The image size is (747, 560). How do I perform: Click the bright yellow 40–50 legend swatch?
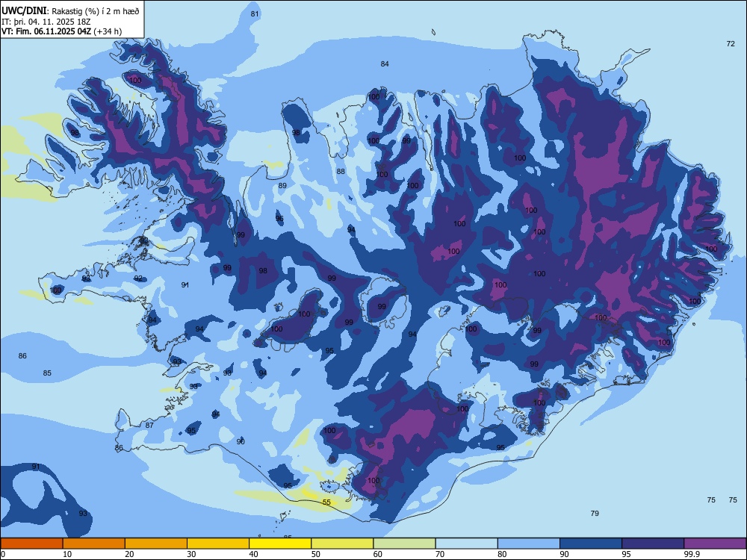[280, 544]
